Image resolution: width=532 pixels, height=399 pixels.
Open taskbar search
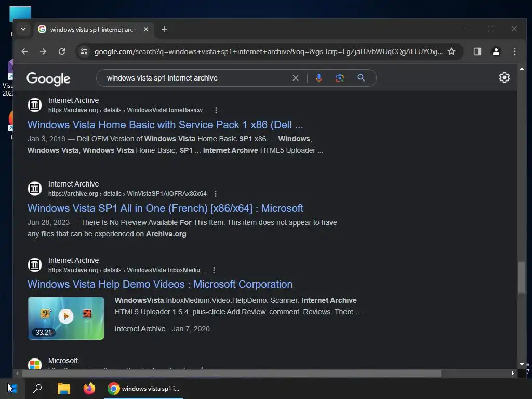(x=37, y=389)
